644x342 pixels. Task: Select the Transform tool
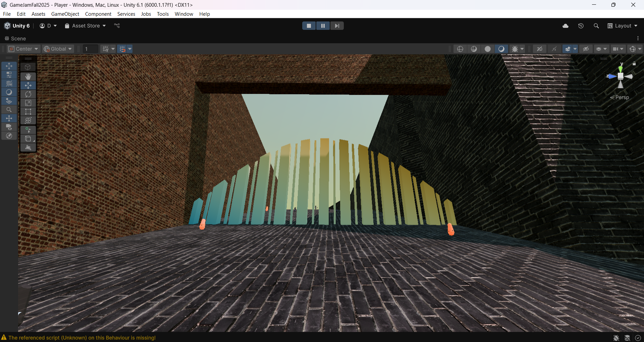pos(28,120)
